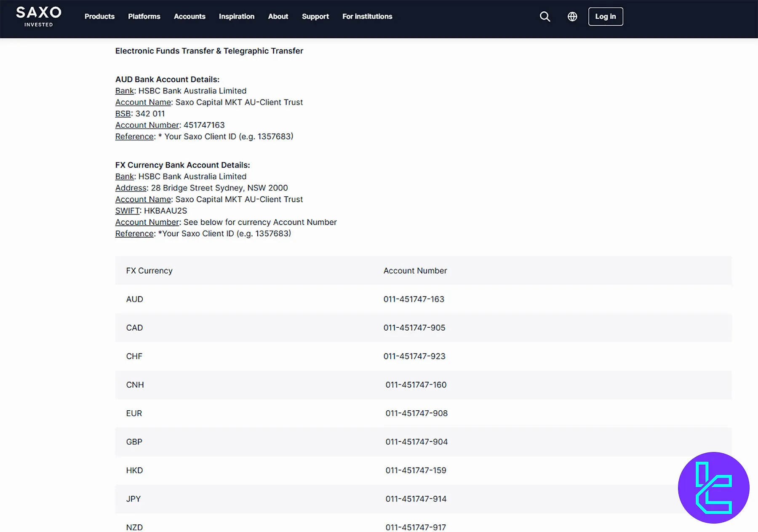Viewport: 758px width, 532px height.
Task: Click account number 011-451747-160
Action: click(416, 385)
